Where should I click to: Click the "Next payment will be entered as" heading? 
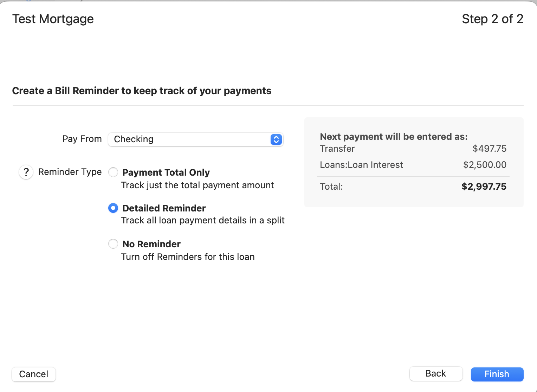click(394, 137)
